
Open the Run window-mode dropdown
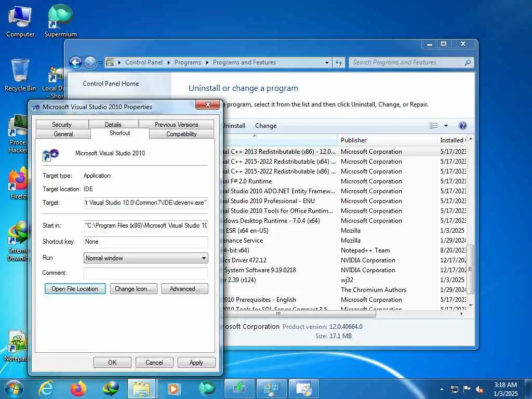tap(145, 258)
